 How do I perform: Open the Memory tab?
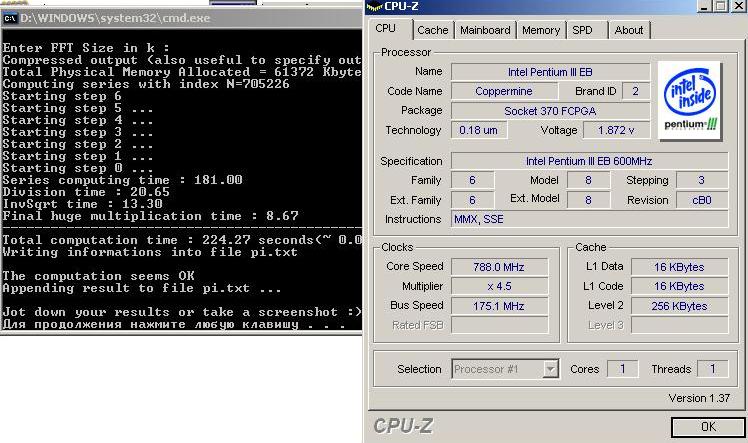(x=540, y=30)
